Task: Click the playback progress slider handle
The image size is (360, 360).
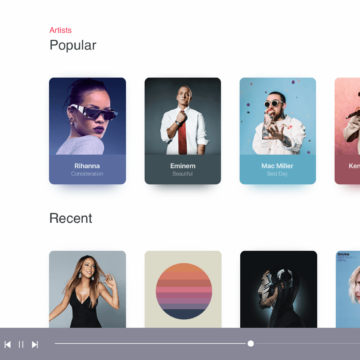Action: pyautogui.click(x=251, y=343)
